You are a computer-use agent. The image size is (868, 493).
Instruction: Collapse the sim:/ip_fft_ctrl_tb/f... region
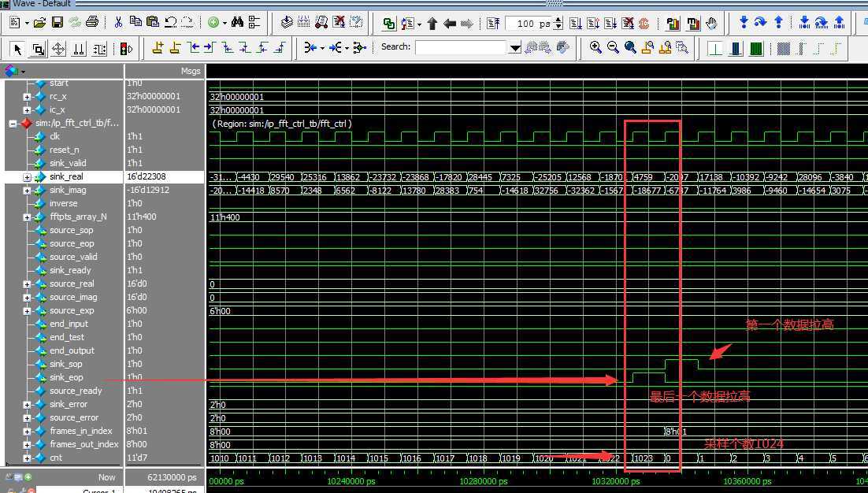point(12,124)
